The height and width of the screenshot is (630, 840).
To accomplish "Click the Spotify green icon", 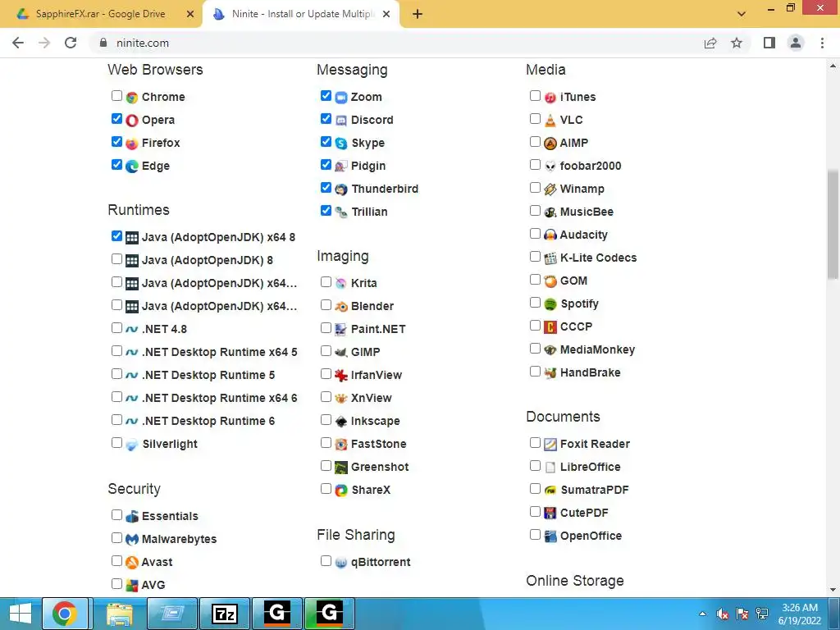I will click(550, 304).
